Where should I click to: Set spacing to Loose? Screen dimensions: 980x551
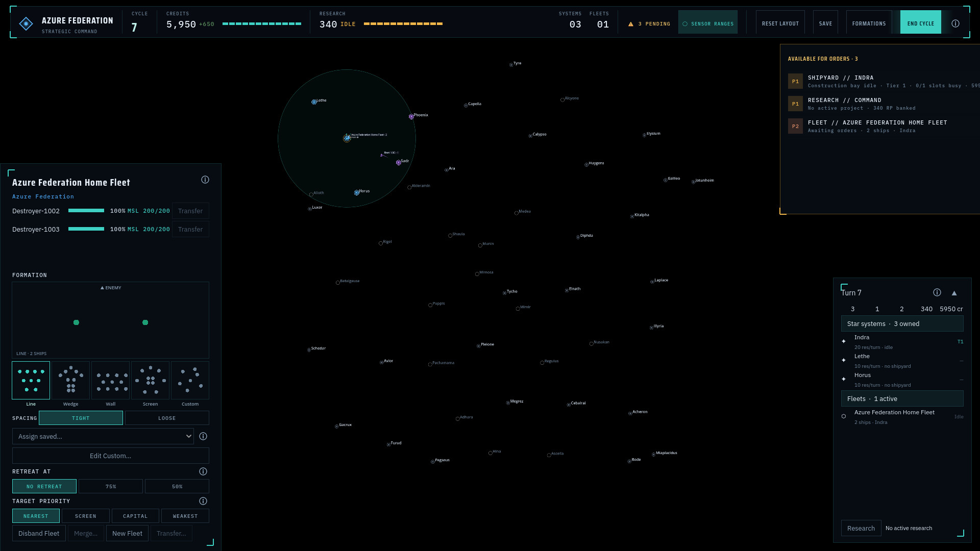tap(167, 418)
